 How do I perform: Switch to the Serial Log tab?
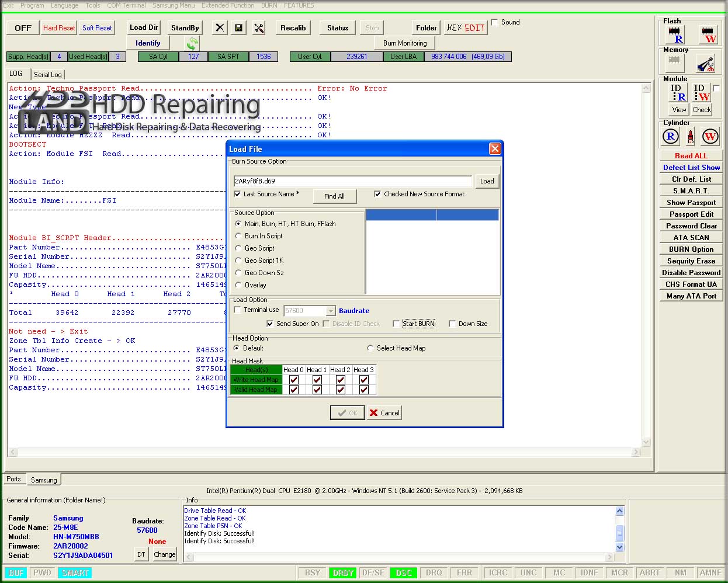click(47, 75)
